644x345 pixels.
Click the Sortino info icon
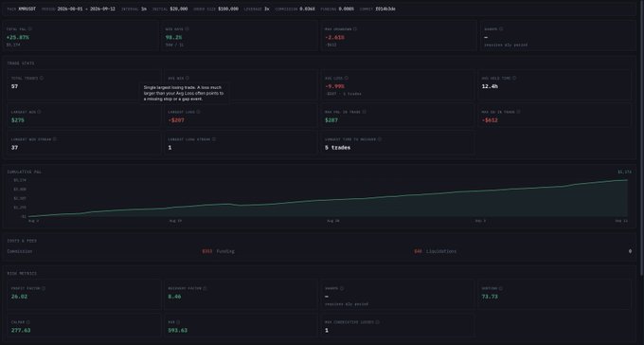(500, 289)
